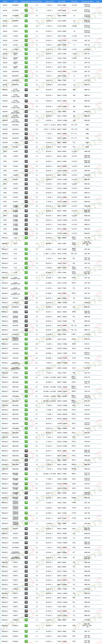Click the 'FLUENCE' model cell
The width and height of the screenshot is (102, 644).
point(15,307)
